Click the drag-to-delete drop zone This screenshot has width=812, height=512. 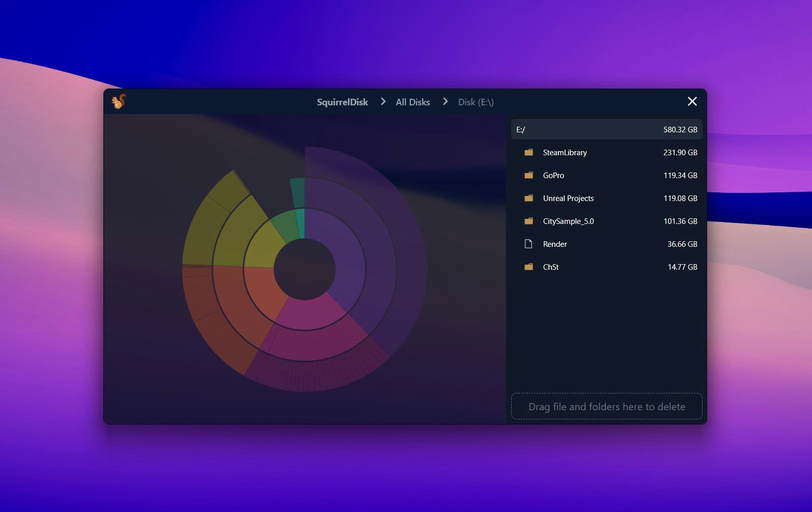pyautogui.click(x=606, y=406)
